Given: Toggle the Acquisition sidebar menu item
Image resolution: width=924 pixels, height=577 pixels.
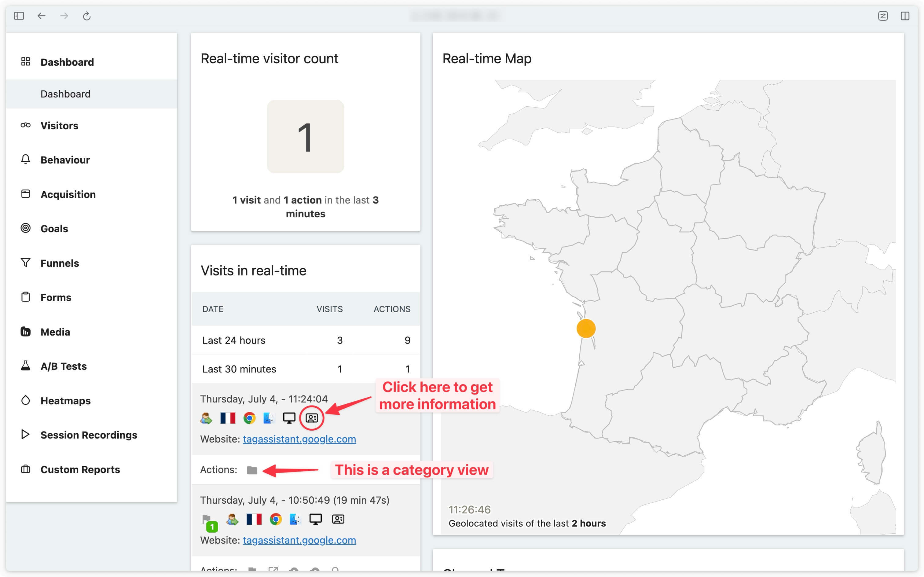Looking at the screenshot, I should coord(68,194).
